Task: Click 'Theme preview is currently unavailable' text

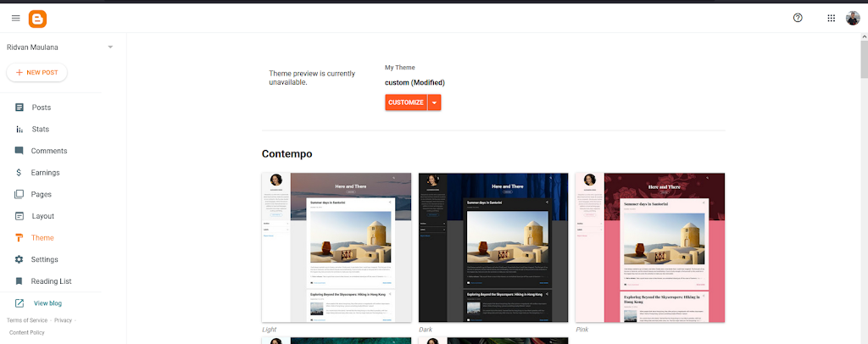Action: [312, 78]
